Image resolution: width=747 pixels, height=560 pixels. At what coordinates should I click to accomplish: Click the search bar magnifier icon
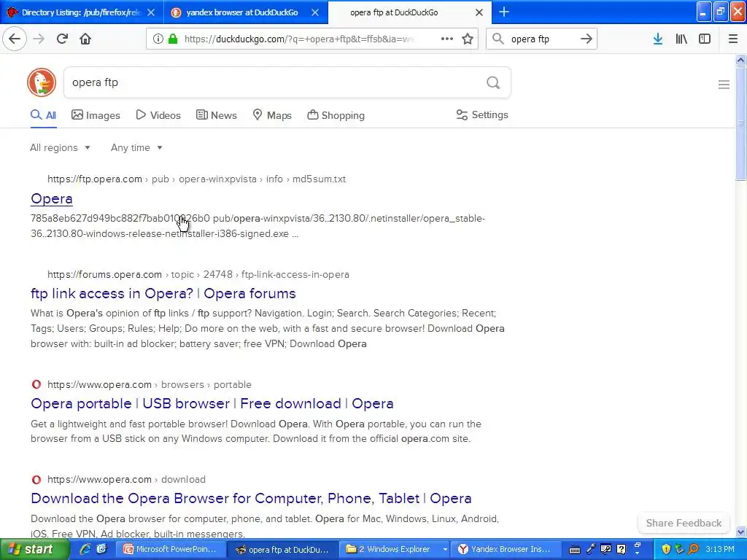coord(498,39)
